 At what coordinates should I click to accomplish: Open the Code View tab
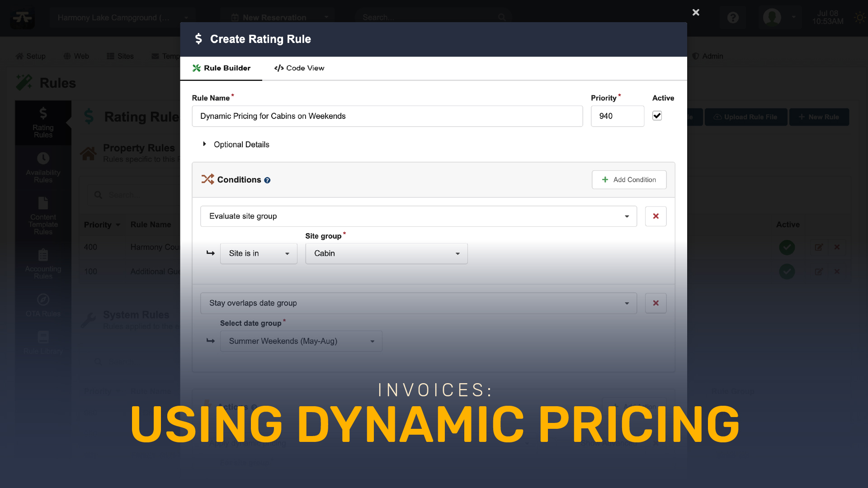(x=299, y=68)
